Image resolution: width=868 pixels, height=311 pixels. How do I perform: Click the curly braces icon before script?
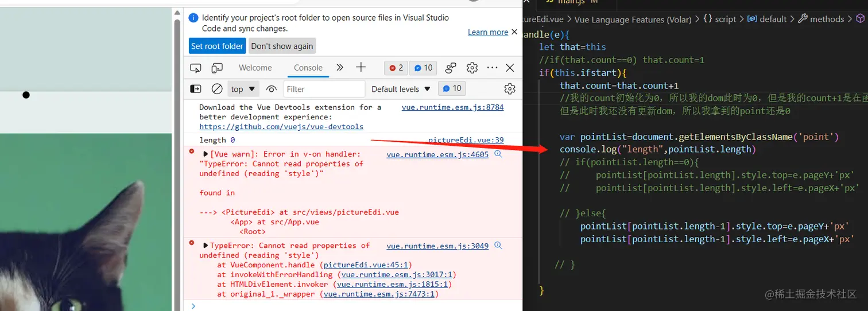pos(708,19)
